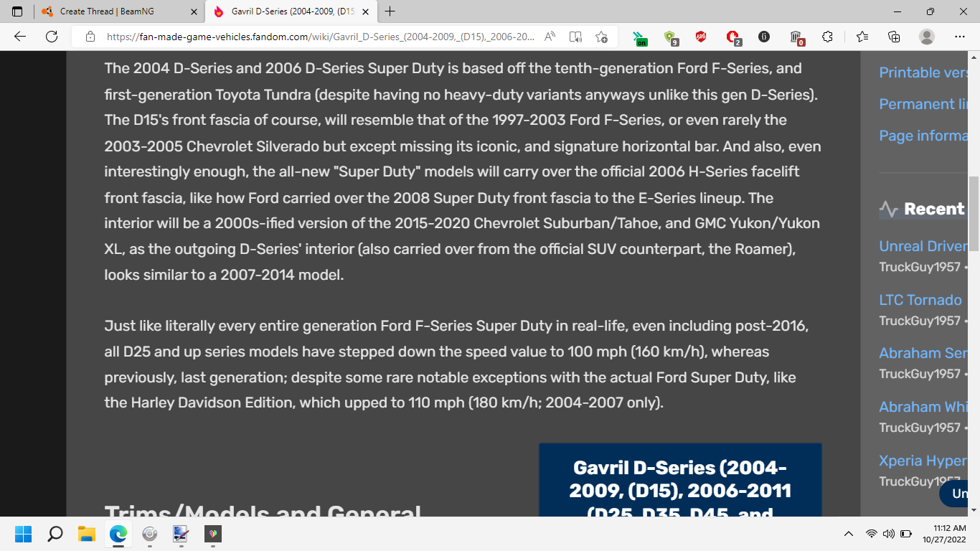Viewport: 980px width, 551px height.
Task: Open paint image editor taskbar app
Action: point(181,534)
